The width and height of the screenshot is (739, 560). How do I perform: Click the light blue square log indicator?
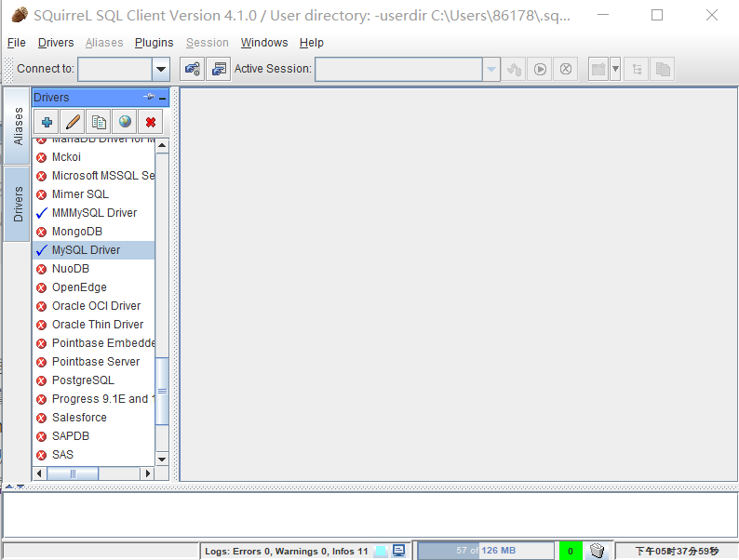(x=381, y=551)
